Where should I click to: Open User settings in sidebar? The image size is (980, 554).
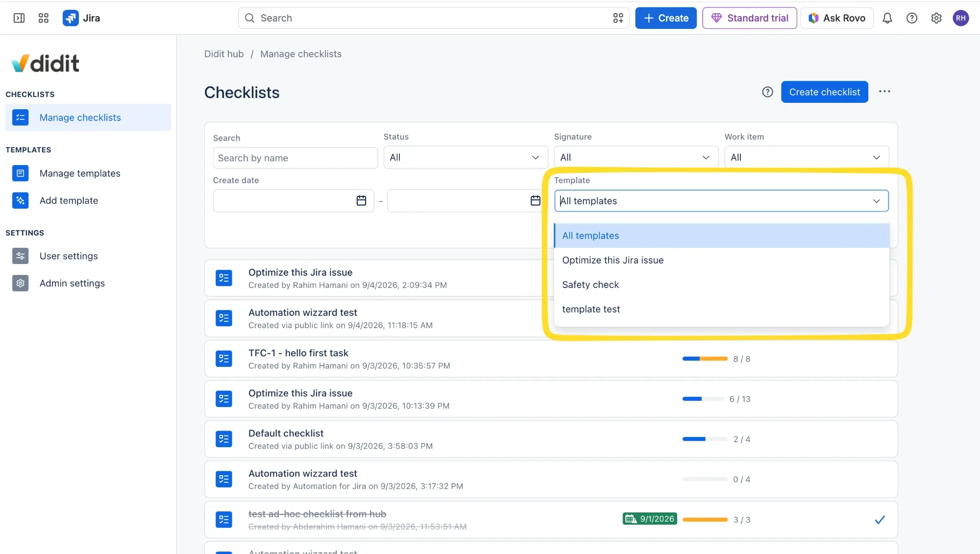tap(88, 256)
